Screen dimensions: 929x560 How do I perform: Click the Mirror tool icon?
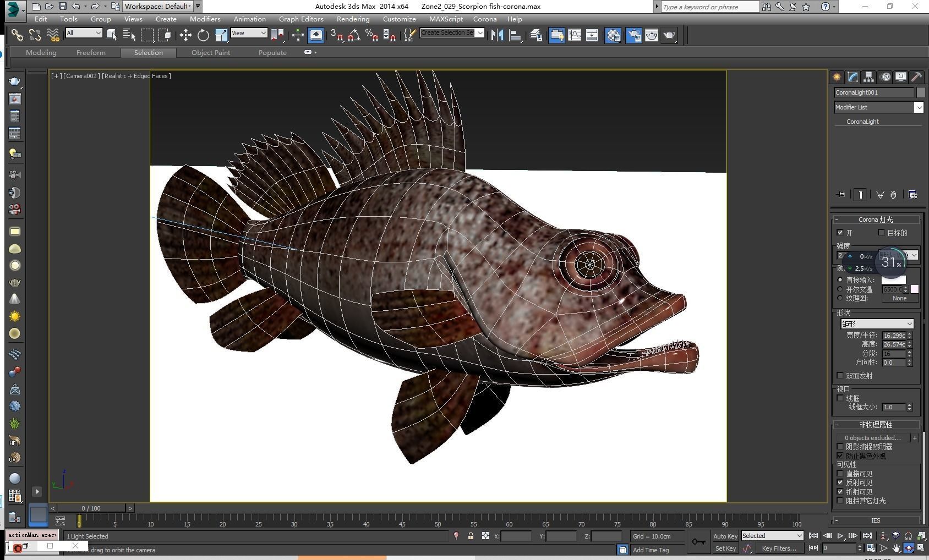498,35
